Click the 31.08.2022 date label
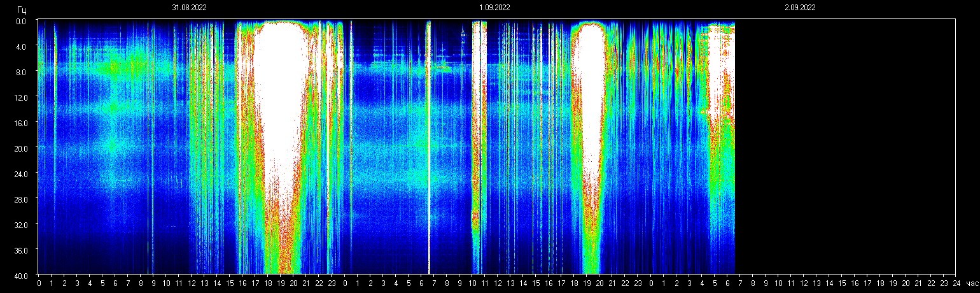This screenshot has width=980, height=293. point(189,8)
